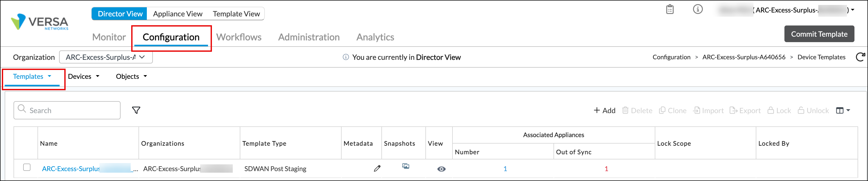
Task: Open the column chooser icon
Action: [843, 111]
